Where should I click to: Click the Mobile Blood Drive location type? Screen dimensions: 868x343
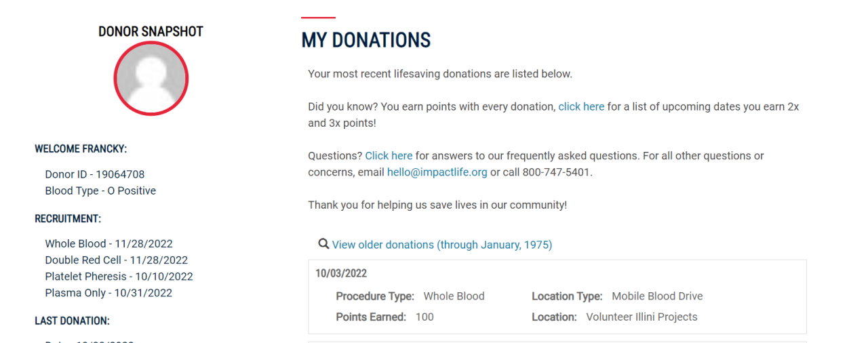(x=657, y=296)
